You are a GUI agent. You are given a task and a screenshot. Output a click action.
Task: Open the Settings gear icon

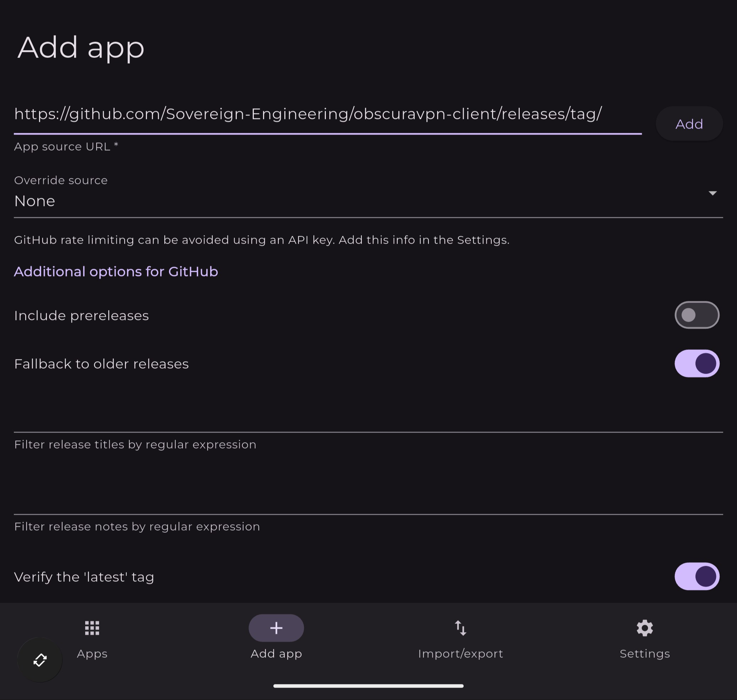[x=645, y=628]
